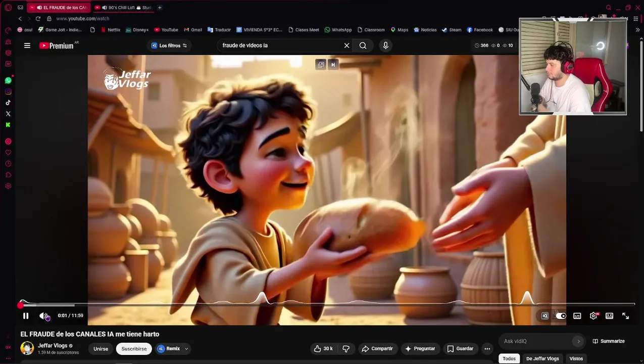Seek on the video progress bar
The image size is (644, 364).
327,305
